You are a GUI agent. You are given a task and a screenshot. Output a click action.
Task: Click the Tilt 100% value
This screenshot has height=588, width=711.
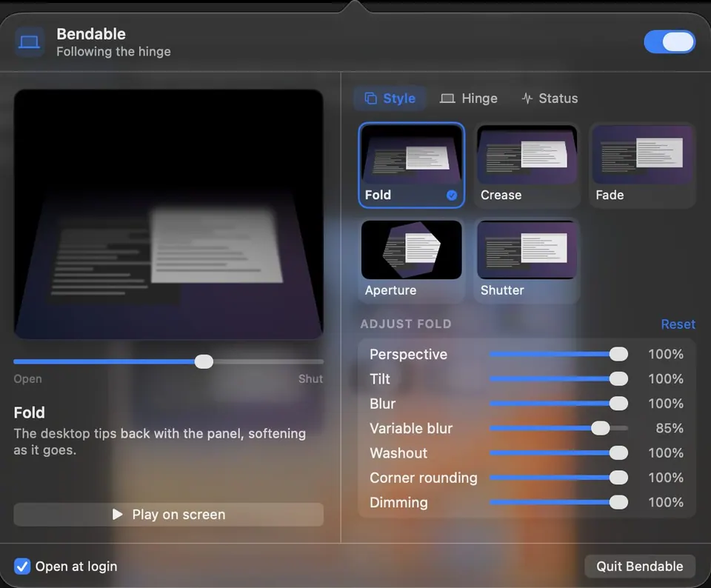pyautogui.click(x=666, y=378)
